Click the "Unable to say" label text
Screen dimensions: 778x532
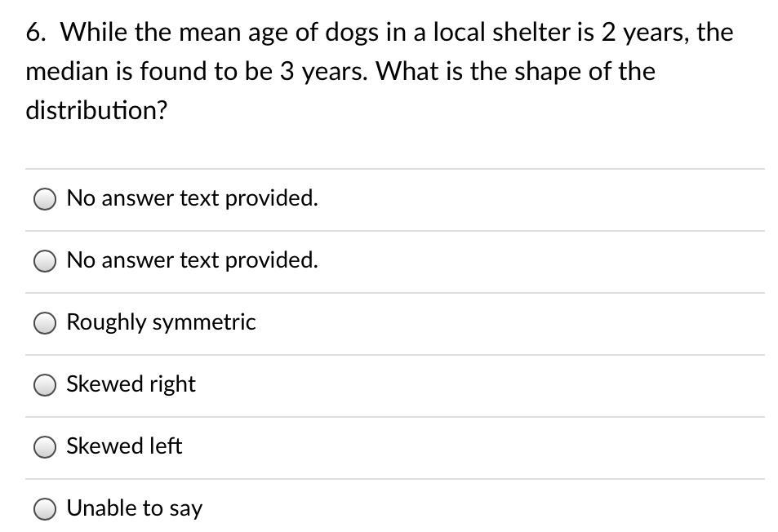pos(135,508)
